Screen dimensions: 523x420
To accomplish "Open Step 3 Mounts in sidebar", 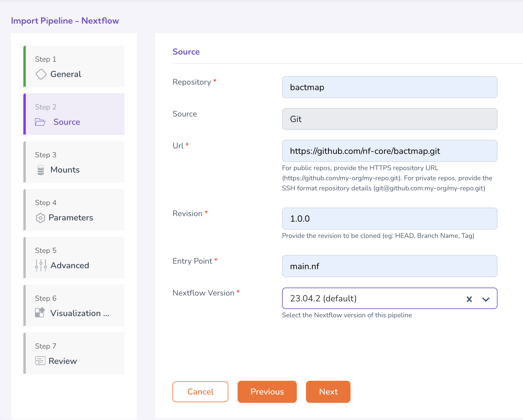I will pyautogui.click(x=74, y=162).
